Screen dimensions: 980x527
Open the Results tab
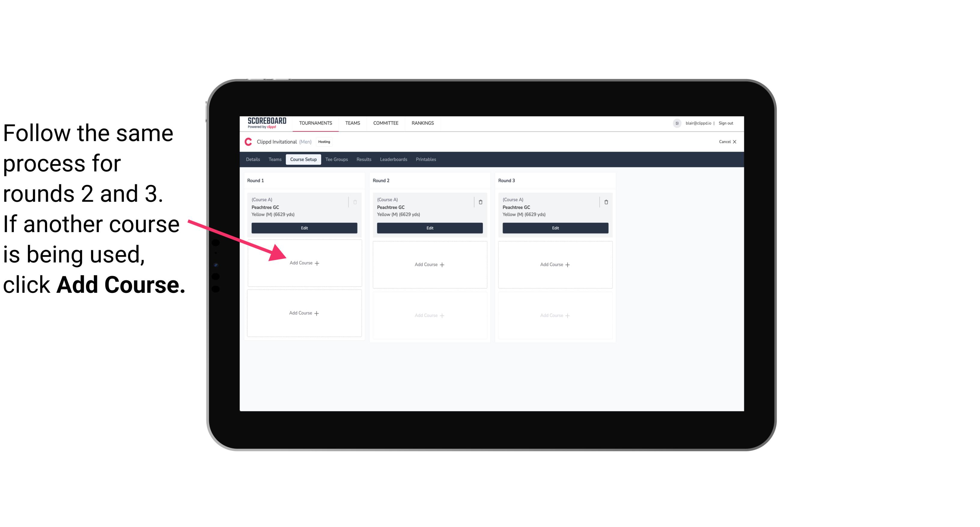tap(364, 160)
